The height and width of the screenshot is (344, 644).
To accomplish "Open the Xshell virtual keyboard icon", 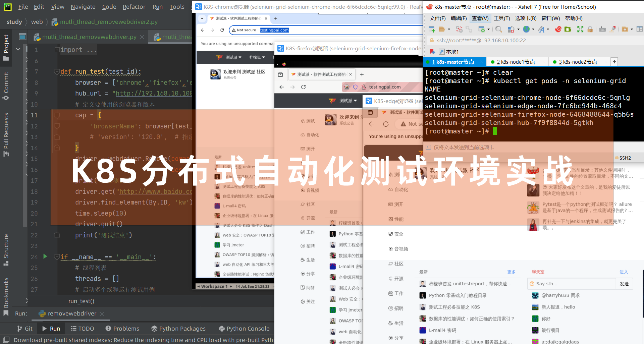I will pos(602,30).
